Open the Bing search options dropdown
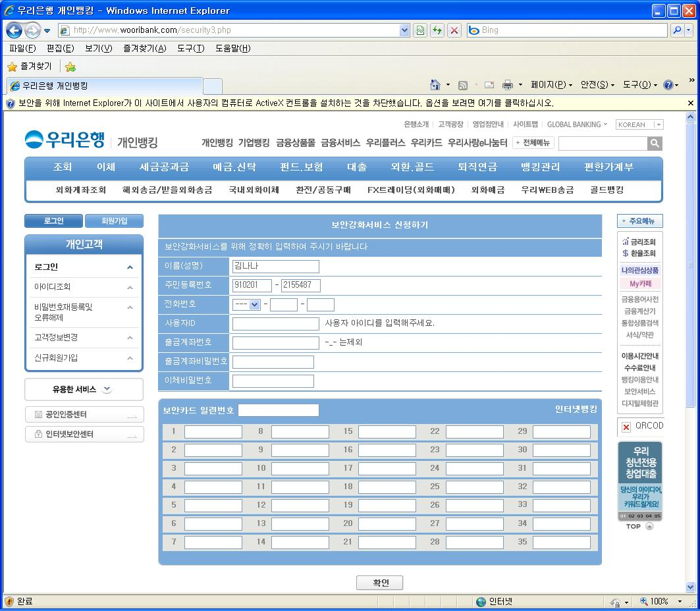Image resolution: width=700 pixels, height=611 pixels. [688, 30]
